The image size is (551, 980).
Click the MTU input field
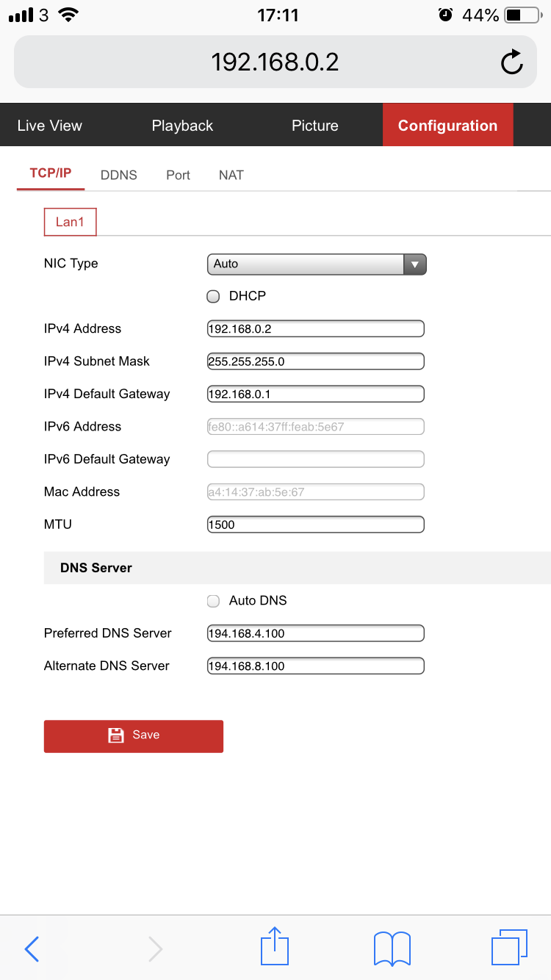point(316,525)
